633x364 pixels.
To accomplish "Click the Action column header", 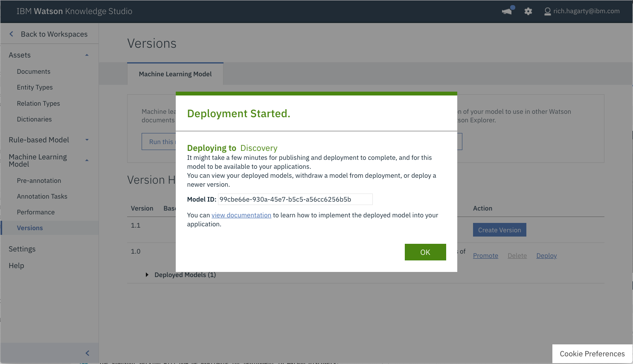I will 482,208.
